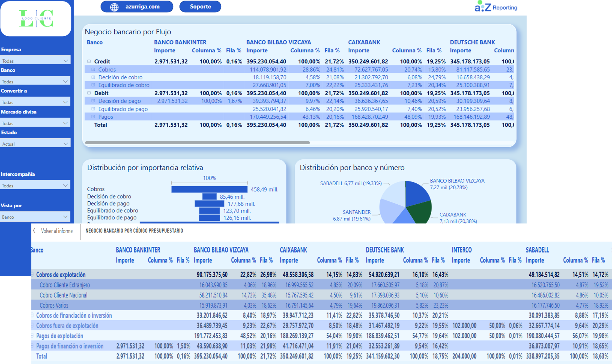Expand Cobros fuera de explotación row

click(x=32, y=325)
